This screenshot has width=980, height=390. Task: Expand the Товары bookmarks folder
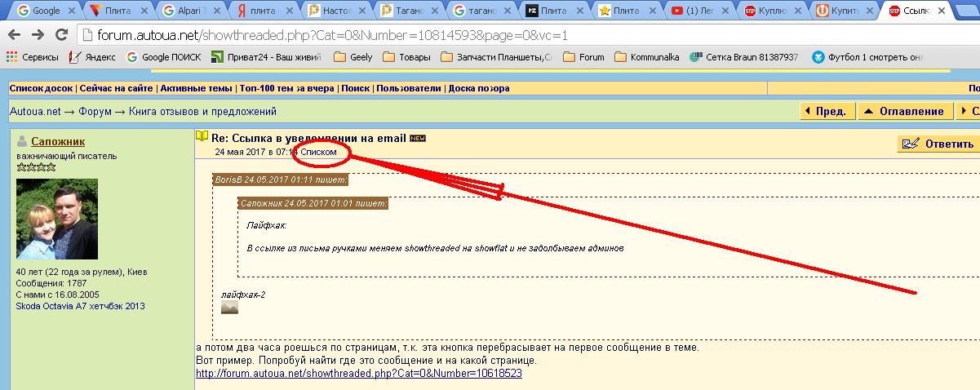point(406,57)
